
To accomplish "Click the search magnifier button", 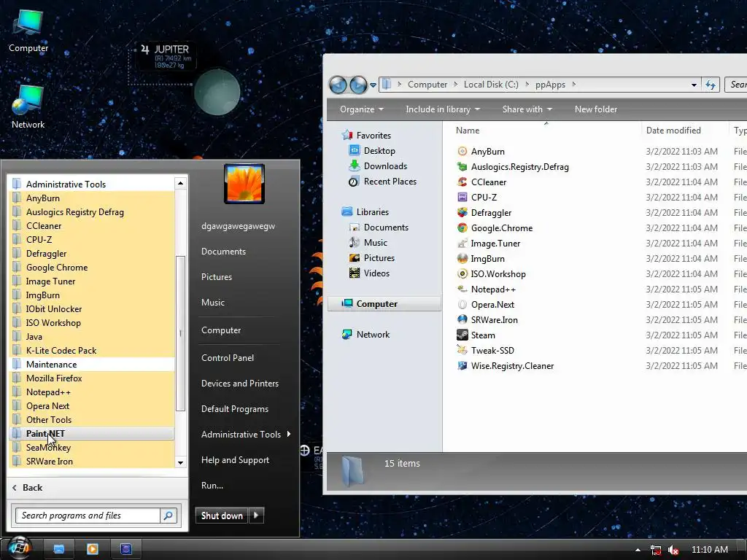I will [169, 516].
